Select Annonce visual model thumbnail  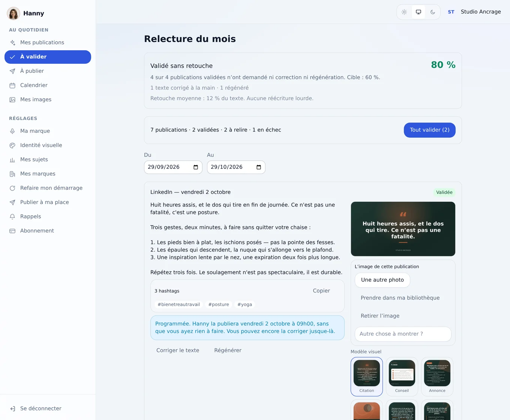[437, 376]
